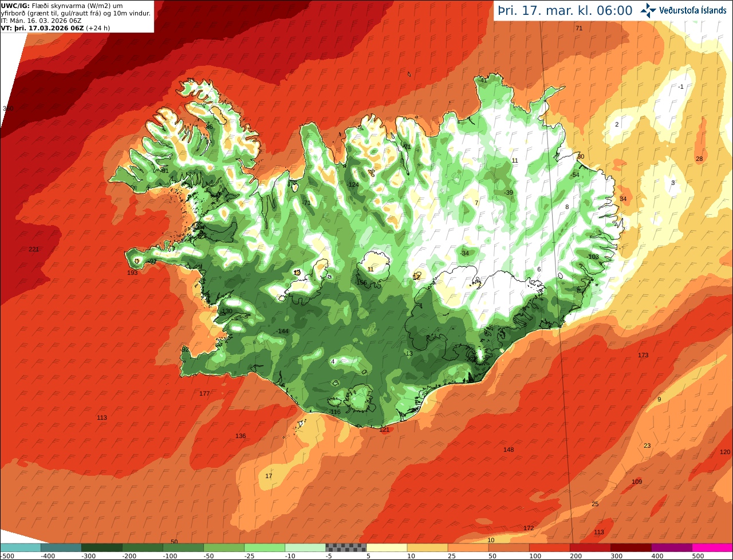Click the '-39' value in north Iceland
733x560 pixels.
coord(509,192)
